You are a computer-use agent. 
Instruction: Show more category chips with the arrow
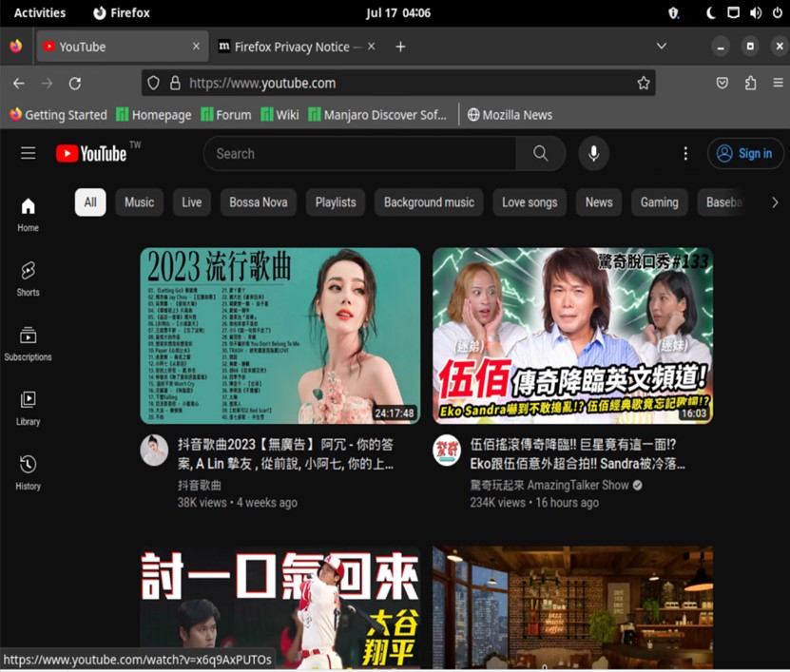(x=775, y=202)
